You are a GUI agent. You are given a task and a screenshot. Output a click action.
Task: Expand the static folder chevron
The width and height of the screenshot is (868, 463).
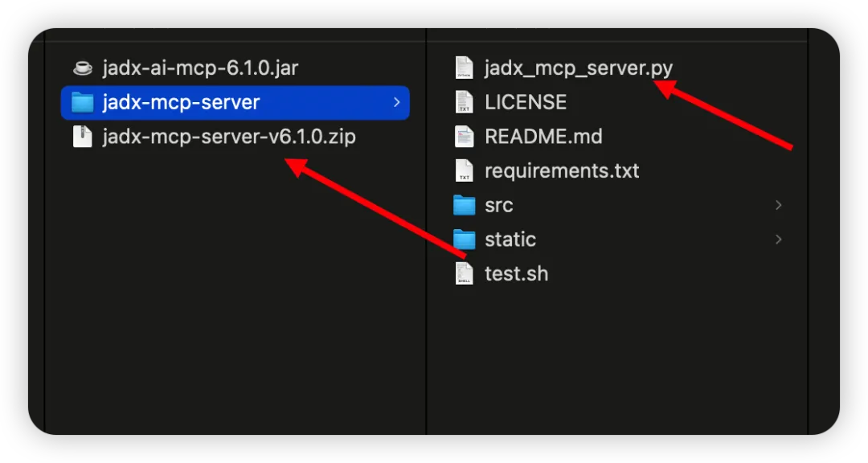[x=778, y=240]
